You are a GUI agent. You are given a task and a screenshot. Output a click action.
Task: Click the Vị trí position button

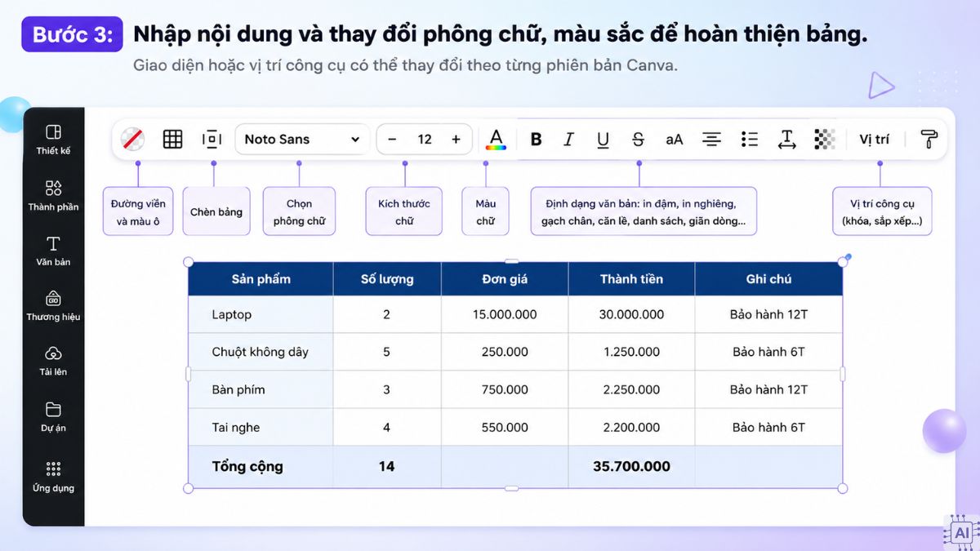click(x=874, y=140)
